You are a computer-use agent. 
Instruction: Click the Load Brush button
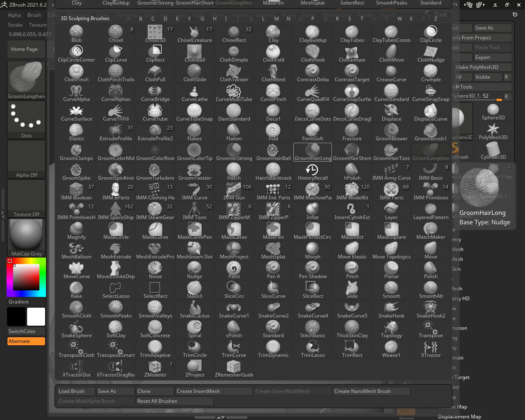point(76,391)
